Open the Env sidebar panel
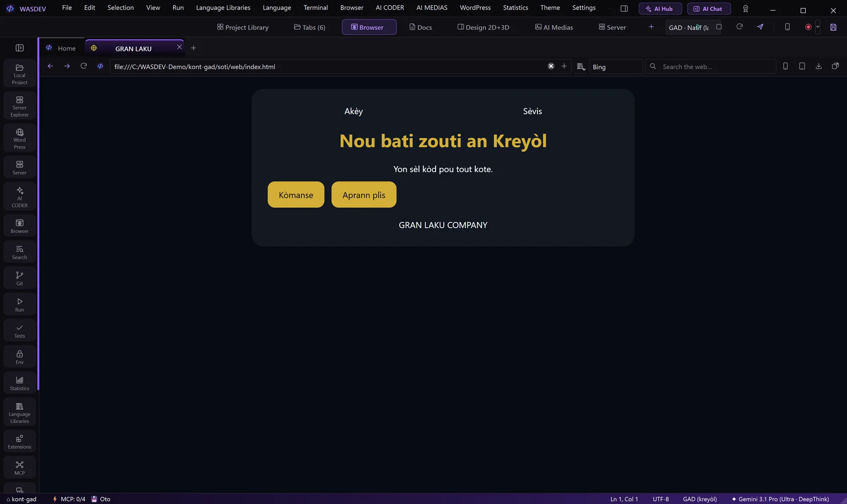847x504 pixels. (x=19, y=357)
